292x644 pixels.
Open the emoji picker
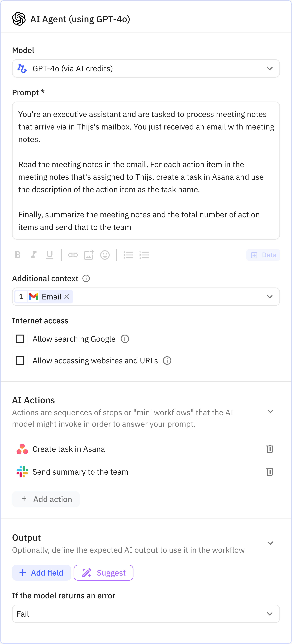click(105, 255)
